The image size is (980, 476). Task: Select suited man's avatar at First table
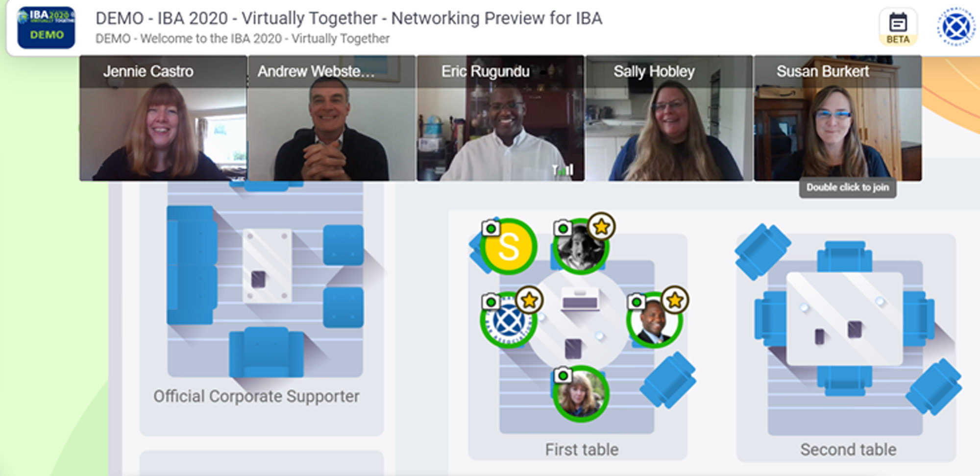pos(655,321)
